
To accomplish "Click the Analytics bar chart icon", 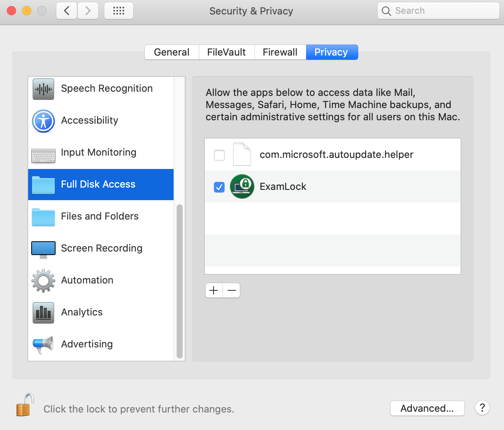I will (43, 313).
